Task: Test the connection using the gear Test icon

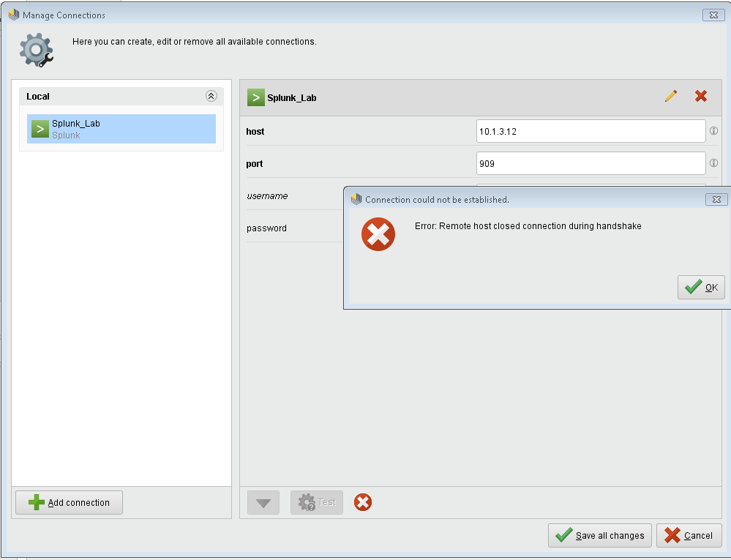Action: pos(316,502)
